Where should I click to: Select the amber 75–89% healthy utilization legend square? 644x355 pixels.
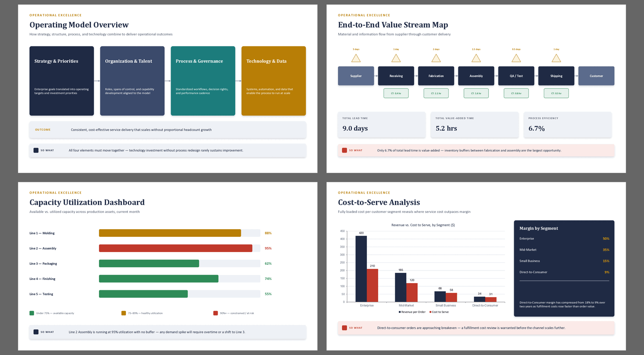click(x=124, y=313)
